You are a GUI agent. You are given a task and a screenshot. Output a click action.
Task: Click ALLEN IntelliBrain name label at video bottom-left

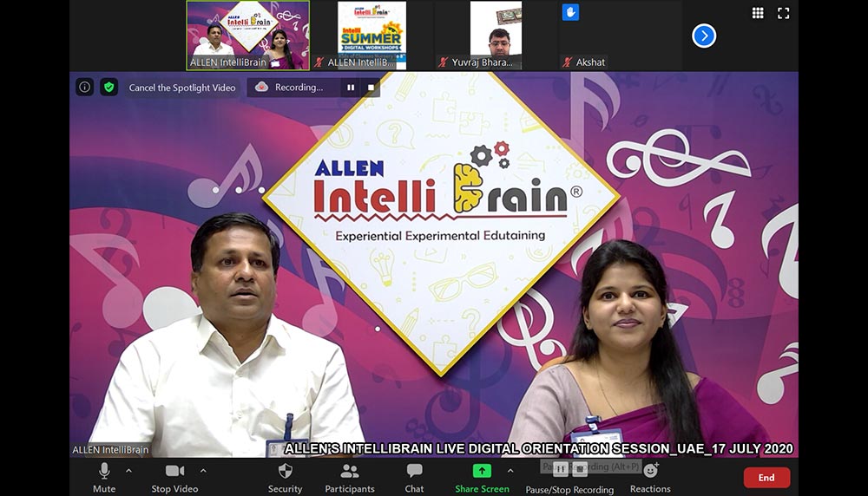tap(110, 449)
